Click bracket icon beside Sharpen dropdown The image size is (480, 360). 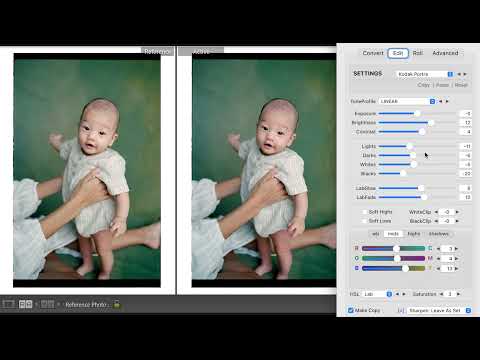point(401,311)
